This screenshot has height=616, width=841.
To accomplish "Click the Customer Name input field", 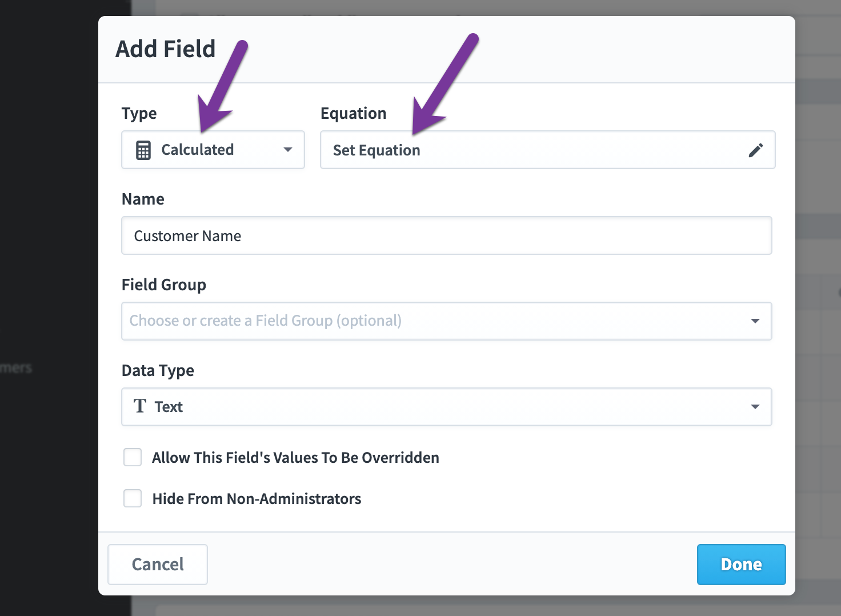I will coord(447,235).
